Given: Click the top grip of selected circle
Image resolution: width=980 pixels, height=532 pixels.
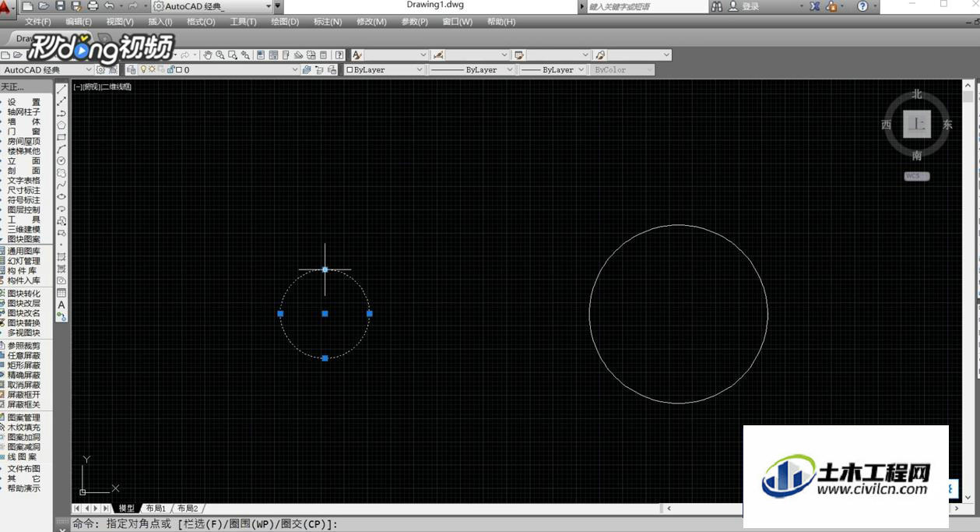Looking at the screenshot, I should pyautogui.click(x=325, y=270).
